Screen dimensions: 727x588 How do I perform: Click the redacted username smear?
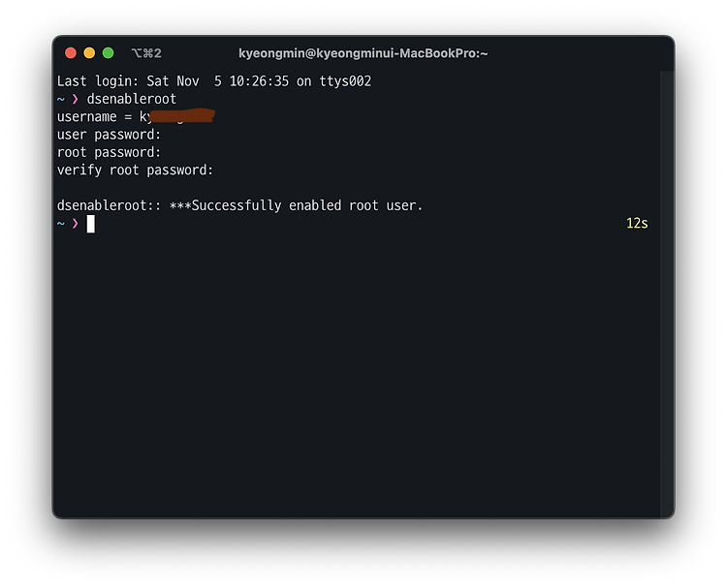coord(182,115)
